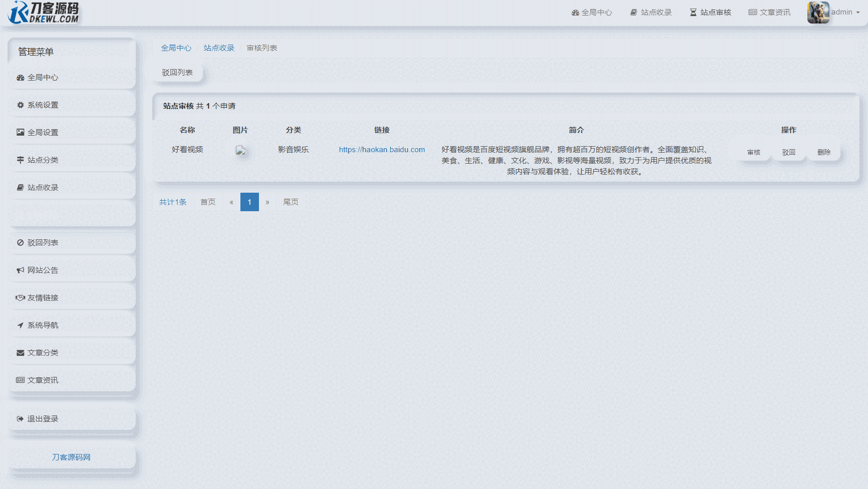Click the 简介 column header
Image resolution: width=868 pixels, height=489 pixels.
pyautogui.click(x=576, y=130)
